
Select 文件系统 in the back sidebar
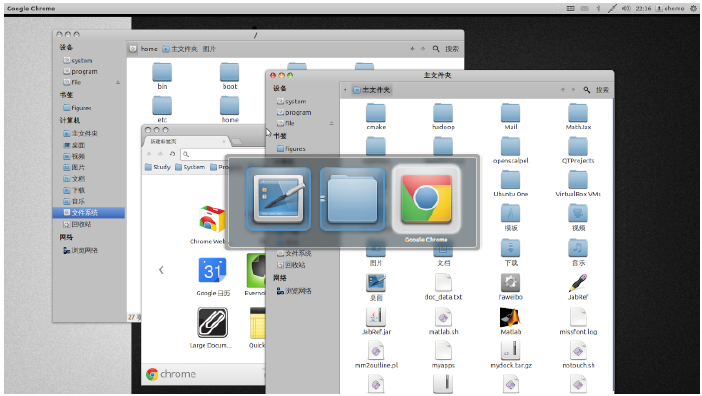point(89,213)
